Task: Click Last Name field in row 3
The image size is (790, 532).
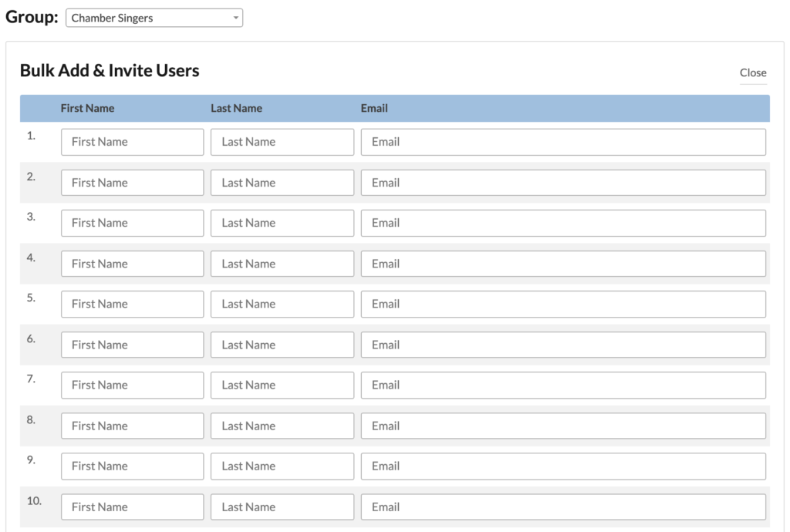Action: (x=282, y=223)
